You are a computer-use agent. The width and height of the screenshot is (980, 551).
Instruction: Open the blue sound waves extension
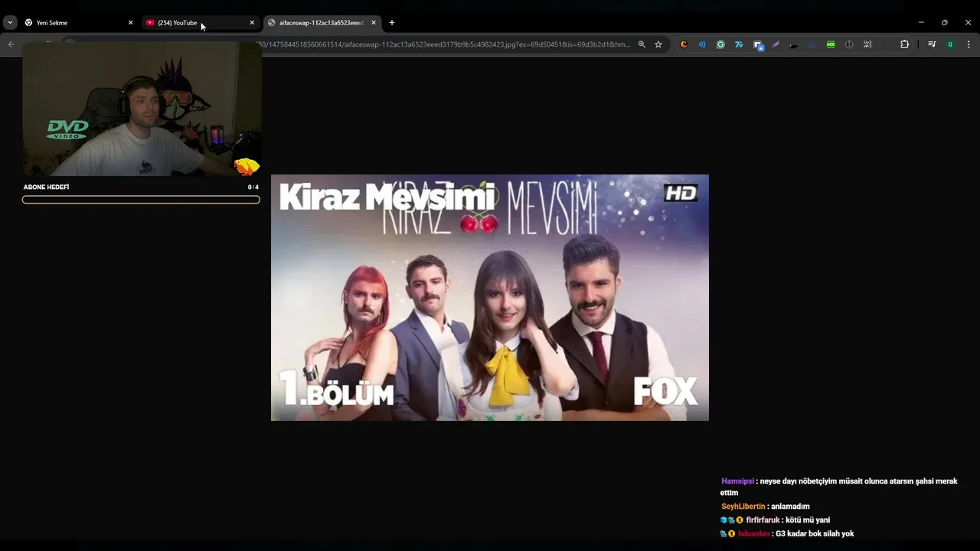tap(702, 44)
